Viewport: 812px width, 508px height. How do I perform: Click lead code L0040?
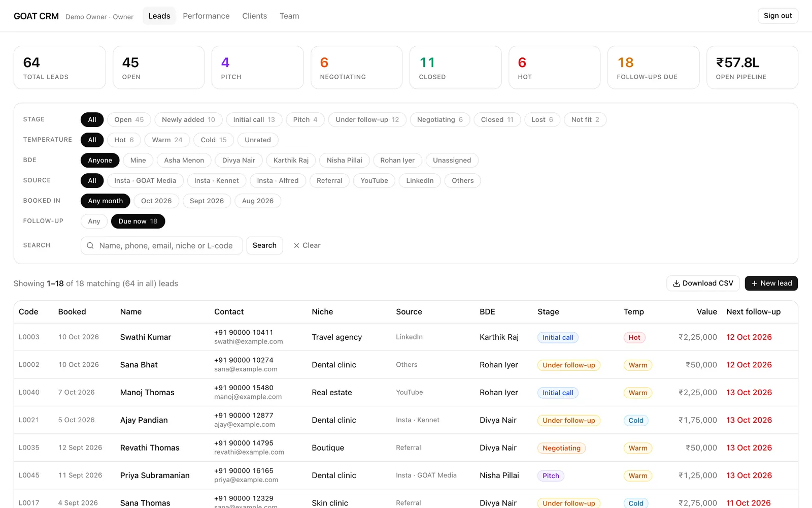(x=29, y=393)
